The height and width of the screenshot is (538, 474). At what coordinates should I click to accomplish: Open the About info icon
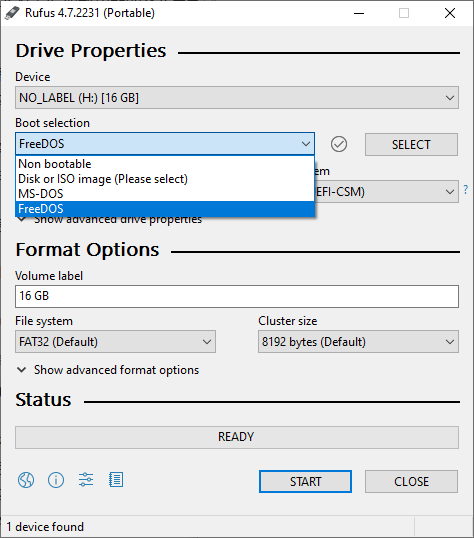[x=56, y=480]
